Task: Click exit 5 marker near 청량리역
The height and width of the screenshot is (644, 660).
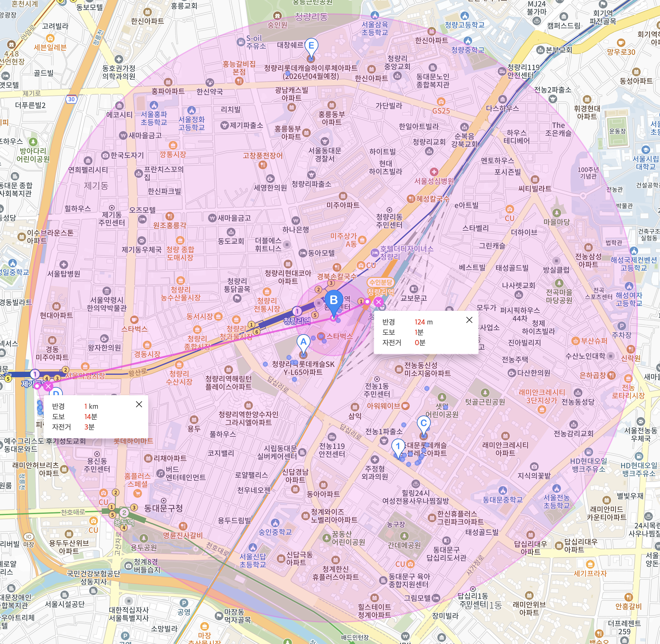Action: [x=315, y=315]
